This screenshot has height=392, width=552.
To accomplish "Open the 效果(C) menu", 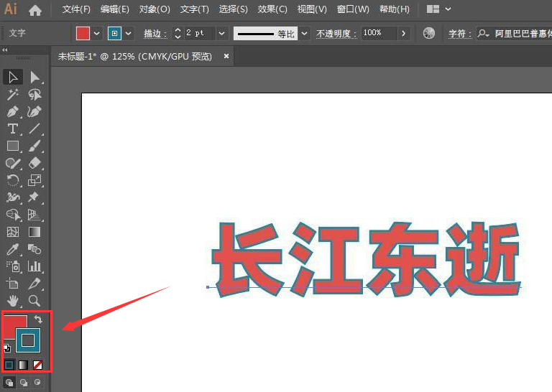I will (x=272, y=9).
